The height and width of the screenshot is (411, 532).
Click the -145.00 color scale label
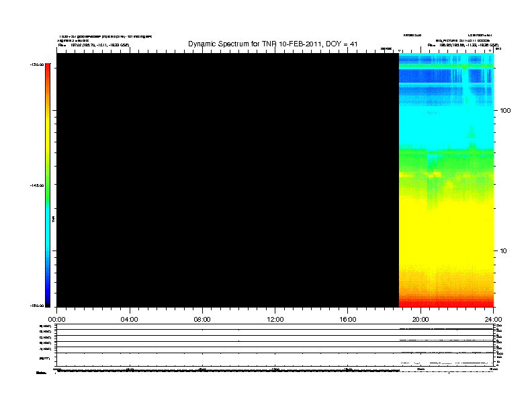coord(37,185)
